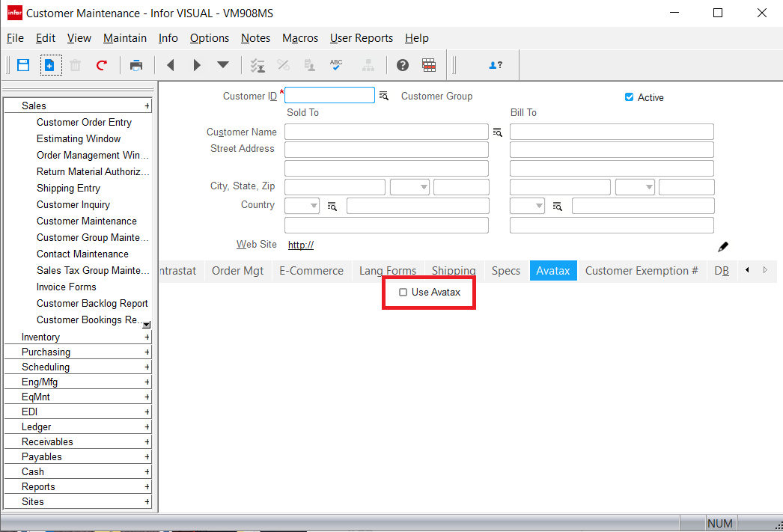Open Shipping Entry from Sales list

[68, 188]
